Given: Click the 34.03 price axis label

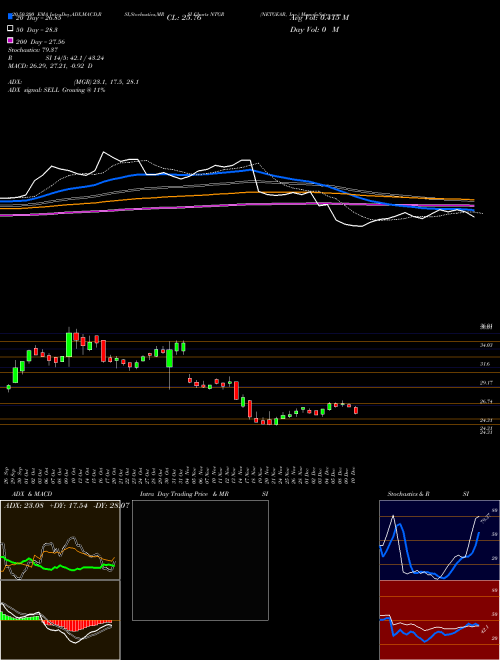Looking at the screenshot, I should click(486, 345).
